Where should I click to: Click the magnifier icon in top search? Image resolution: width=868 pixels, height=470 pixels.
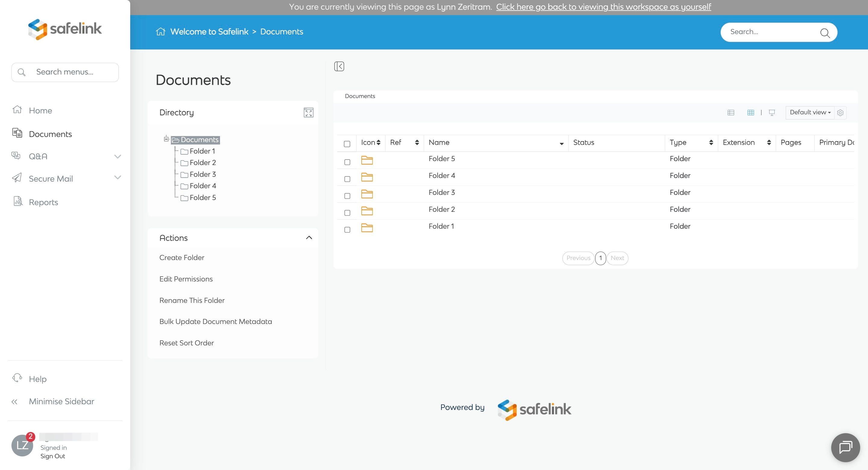[x=825, y=33]
